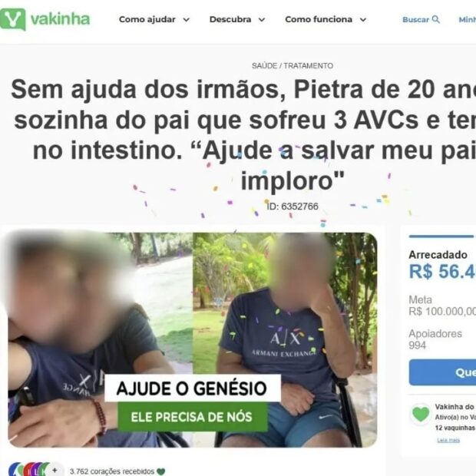The width and height of the screenshot is (476, 476).
Task: Click the 3.762 corações recebidos text
Action: coord(112,471)
